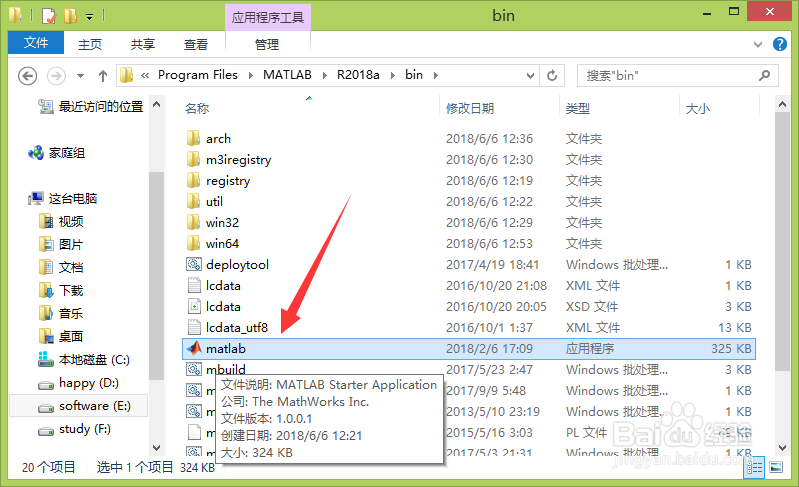Viewport: 799px width, 487px height.
Task: Sort by the 大小 column header
Action: click(698, 109)
